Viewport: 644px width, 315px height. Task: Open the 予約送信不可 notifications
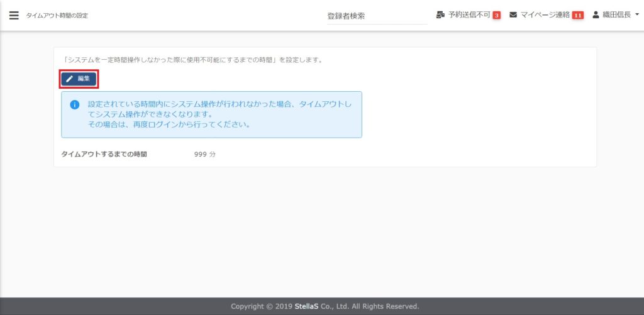pyautogui.click(x=469, y=14)
